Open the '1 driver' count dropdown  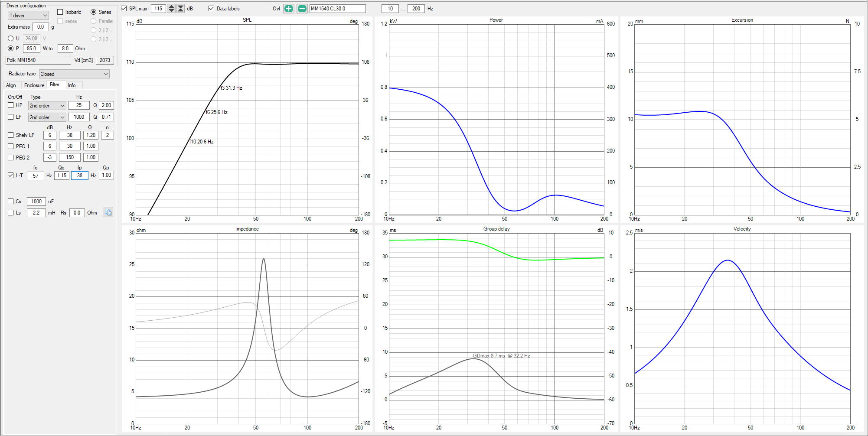[28, 16]
